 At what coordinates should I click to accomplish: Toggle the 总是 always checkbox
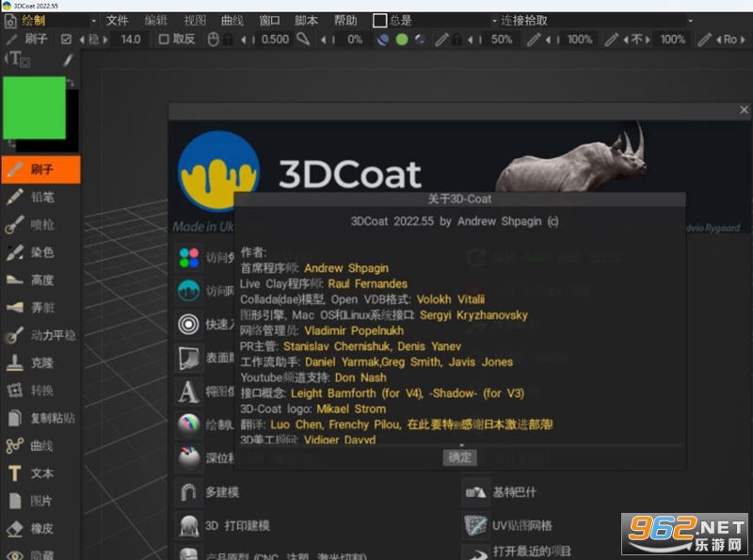point(380,21)
